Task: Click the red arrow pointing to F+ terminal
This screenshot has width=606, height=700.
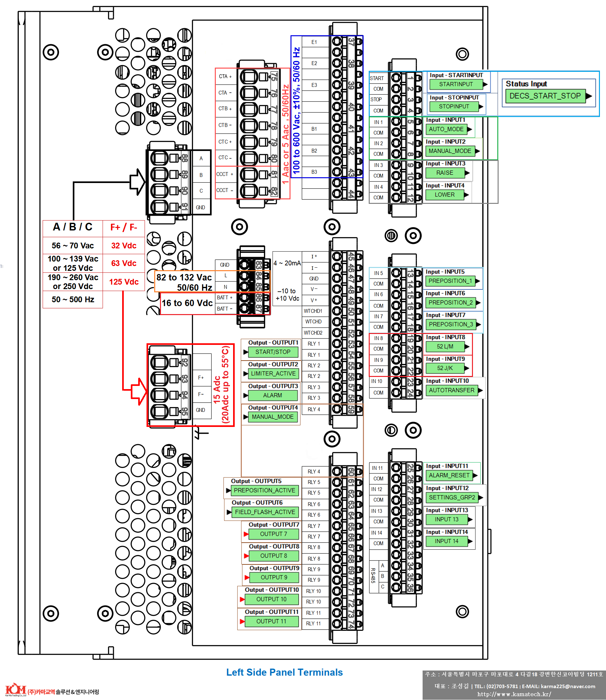Action: [x=138, y=391]
